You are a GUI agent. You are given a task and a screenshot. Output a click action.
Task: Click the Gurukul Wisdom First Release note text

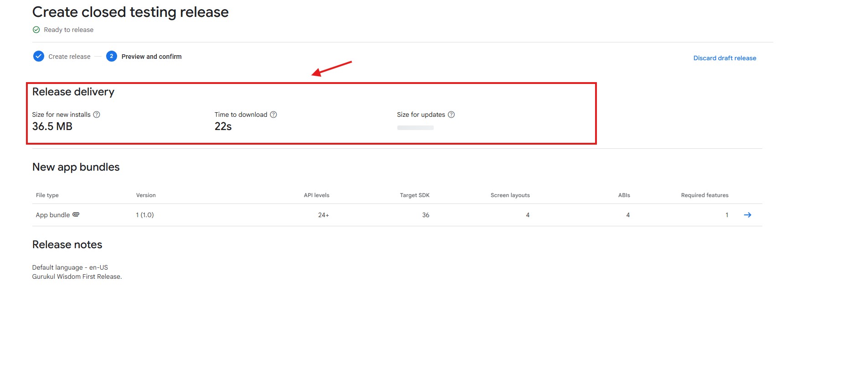pyautogui.click(x=77, y=276)
